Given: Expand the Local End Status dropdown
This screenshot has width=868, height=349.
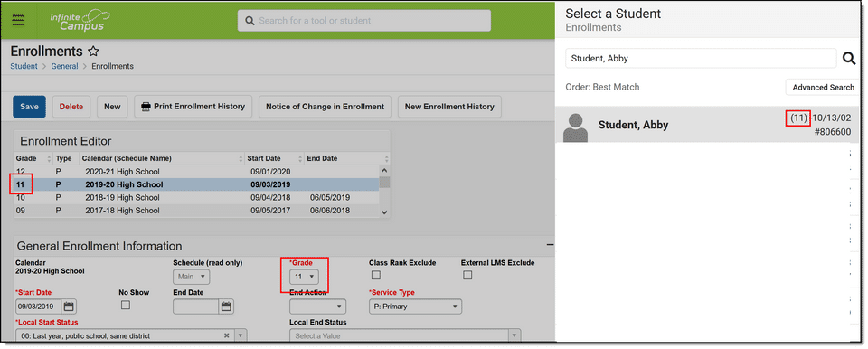Looking at the screenshot, I should [x=514, y=335].
